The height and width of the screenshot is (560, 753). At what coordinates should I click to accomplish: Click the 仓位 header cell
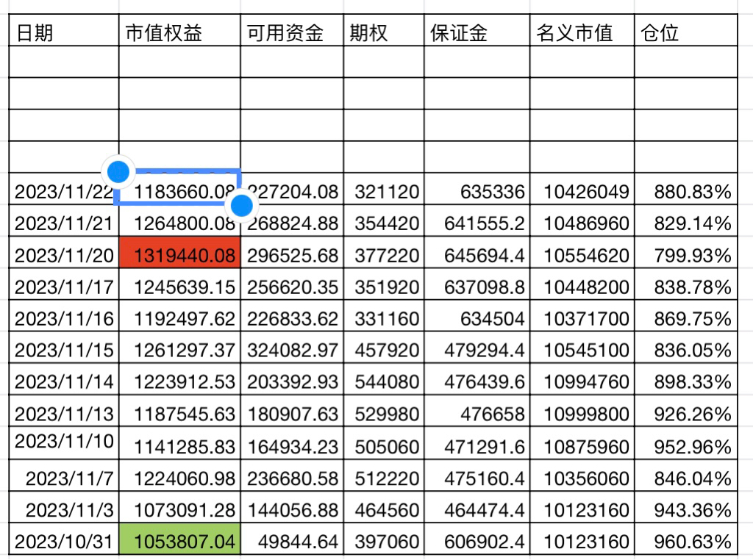pos(685,33)
